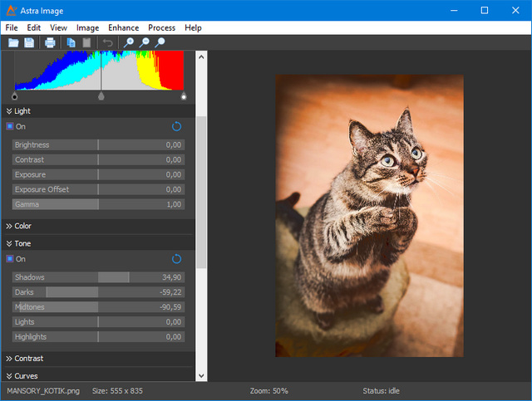Zoom out with the minus magnifier icon

tap(144, 42)
